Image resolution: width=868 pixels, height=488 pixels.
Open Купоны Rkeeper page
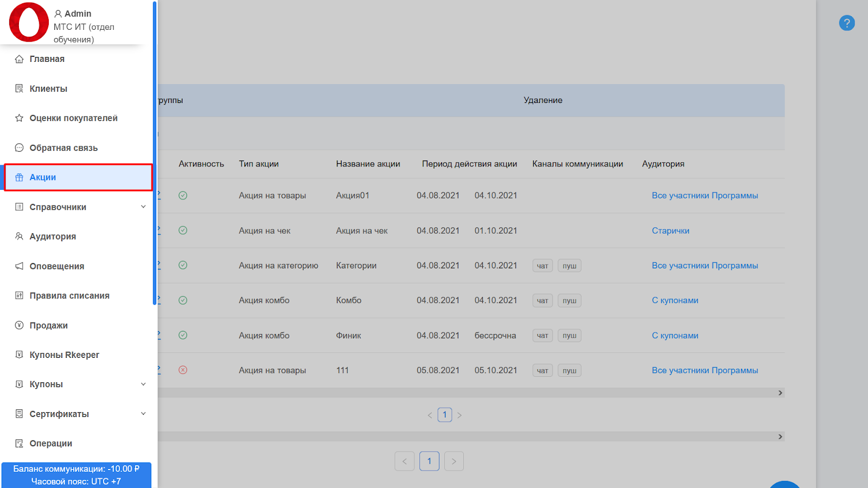[x=64, y=355]
